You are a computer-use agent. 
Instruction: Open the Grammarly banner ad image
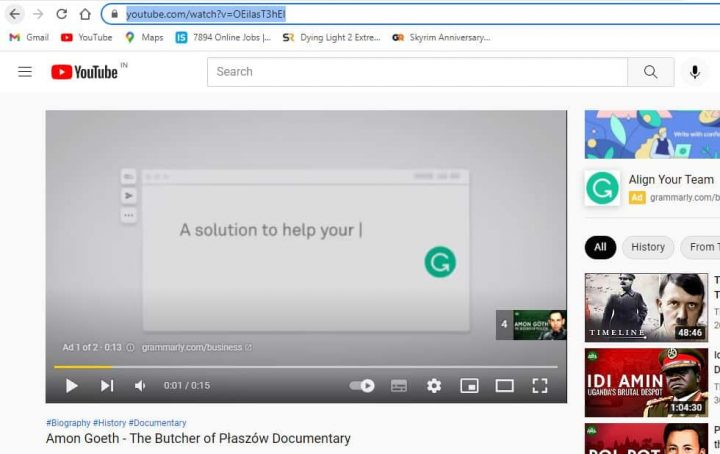click(652, 135)
